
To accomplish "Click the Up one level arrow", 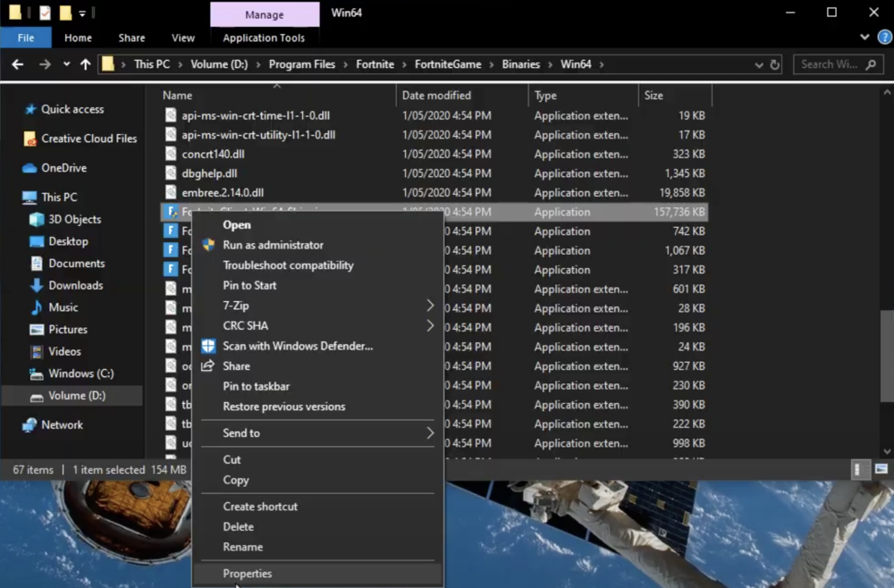I will (86, 64).
